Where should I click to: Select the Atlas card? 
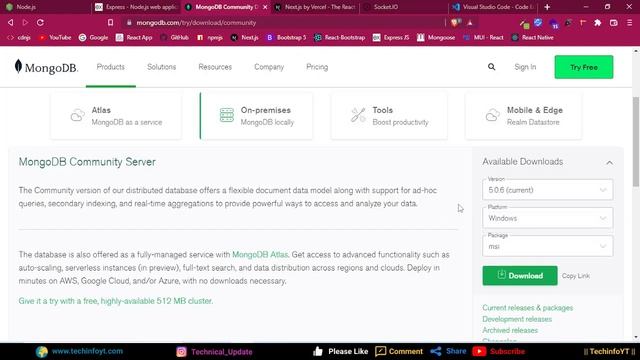116,116
